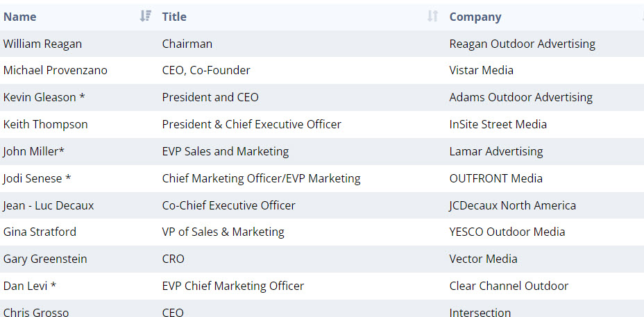
Task: Click Gina Stratford's name
Action: coord(40,232)
